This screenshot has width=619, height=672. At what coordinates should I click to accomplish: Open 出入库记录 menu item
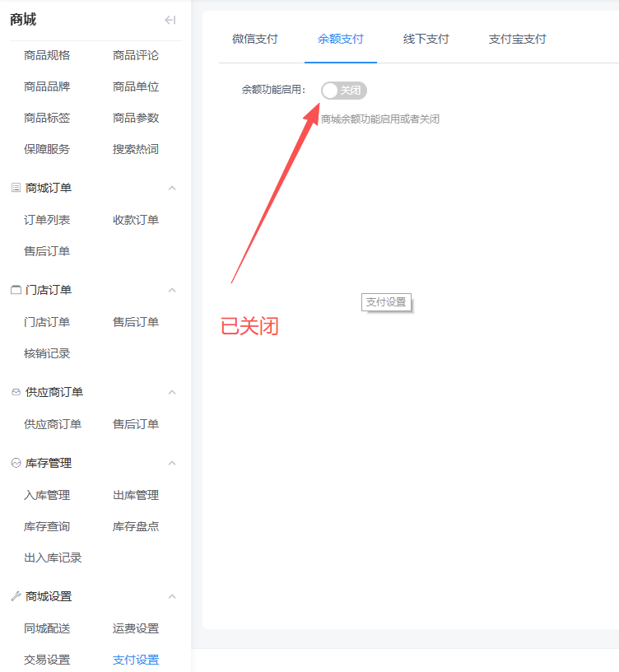coord(53,558)
